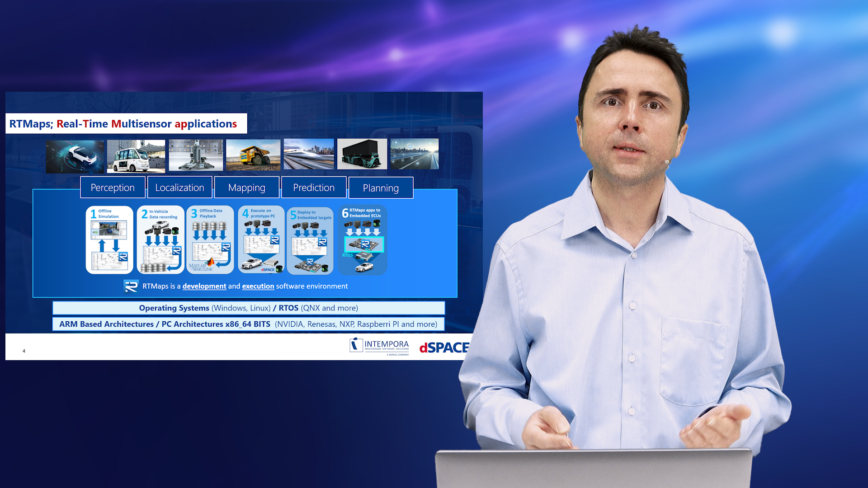Click the Offline Data Playback card

pos(210,240)
